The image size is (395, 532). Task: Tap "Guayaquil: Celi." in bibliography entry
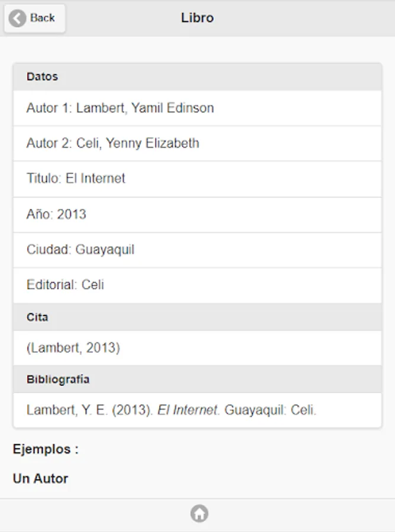(x=270, y=410)
